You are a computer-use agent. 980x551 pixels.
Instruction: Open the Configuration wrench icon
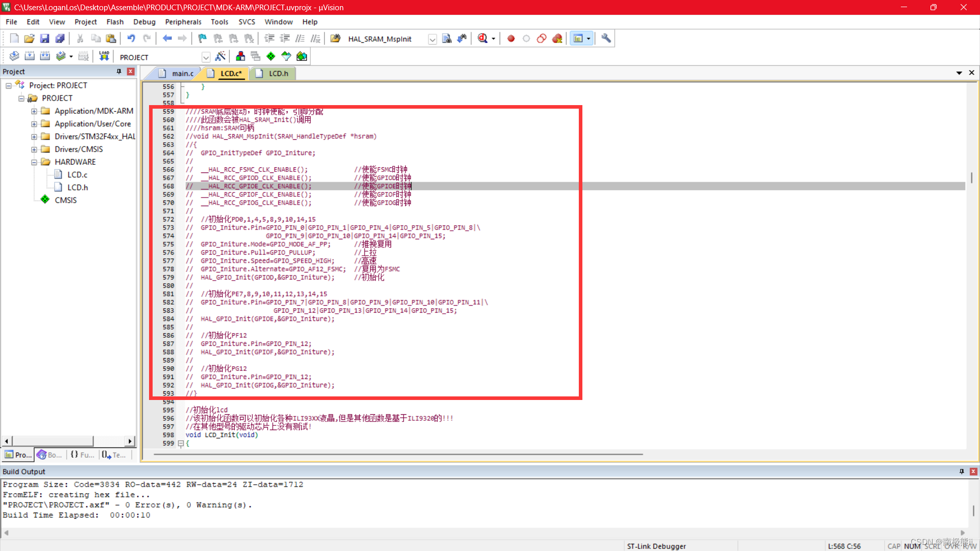[606, 39]
